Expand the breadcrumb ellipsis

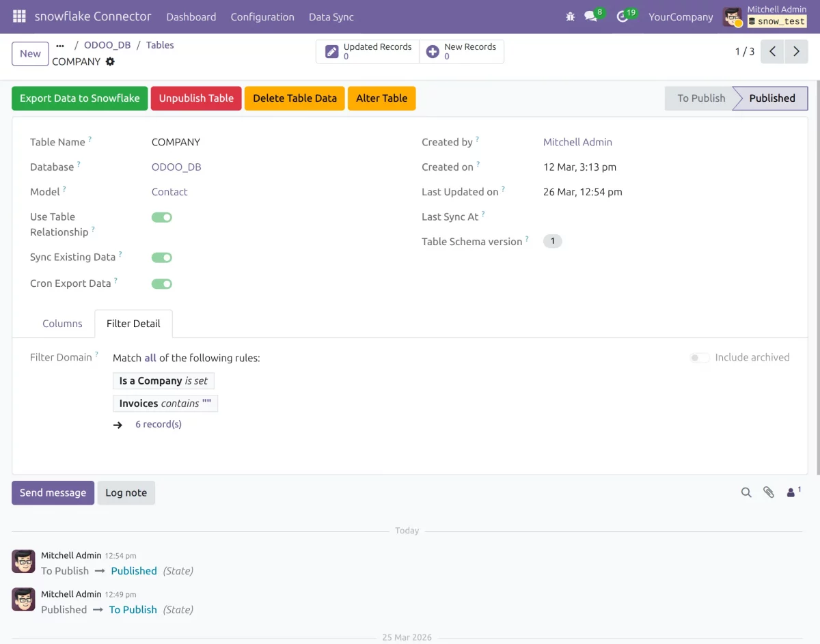60,45
